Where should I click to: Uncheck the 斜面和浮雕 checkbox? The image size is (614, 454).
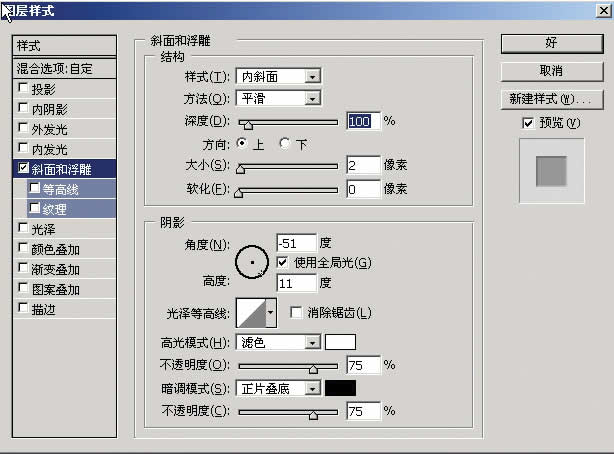coord(23,168)
